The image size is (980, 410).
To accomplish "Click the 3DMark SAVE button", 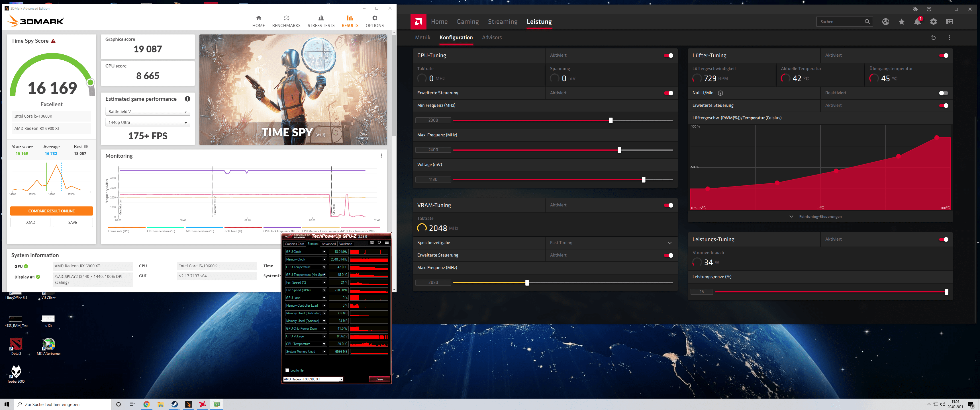I will (x=72, y=222).
